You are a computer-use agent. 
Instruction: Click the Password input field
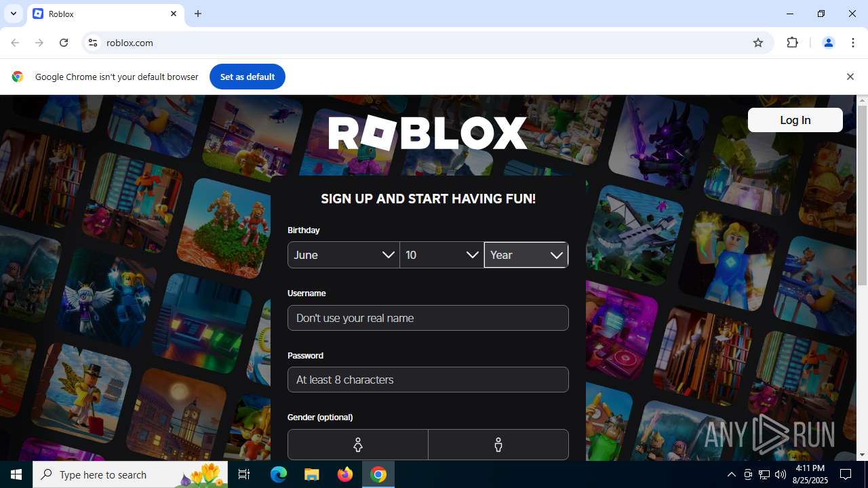(x=428, y=380)
